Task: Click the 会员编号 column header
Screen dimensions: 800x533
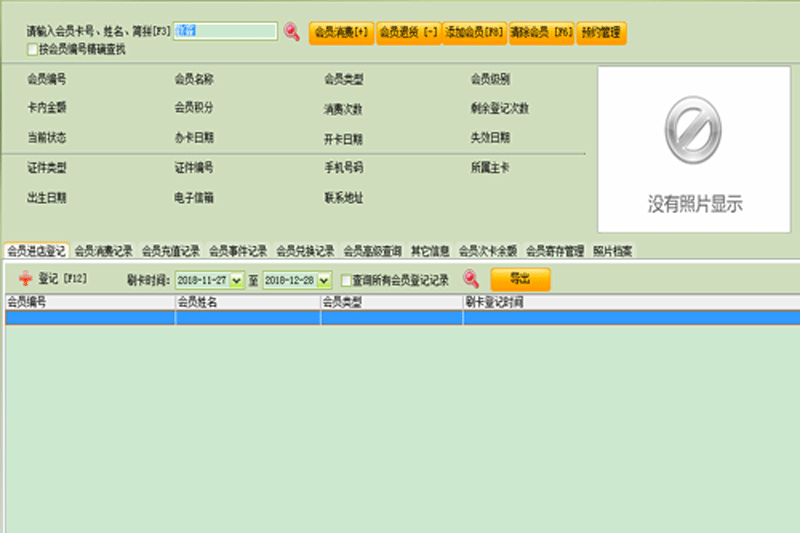Action: tap(90, 302)
